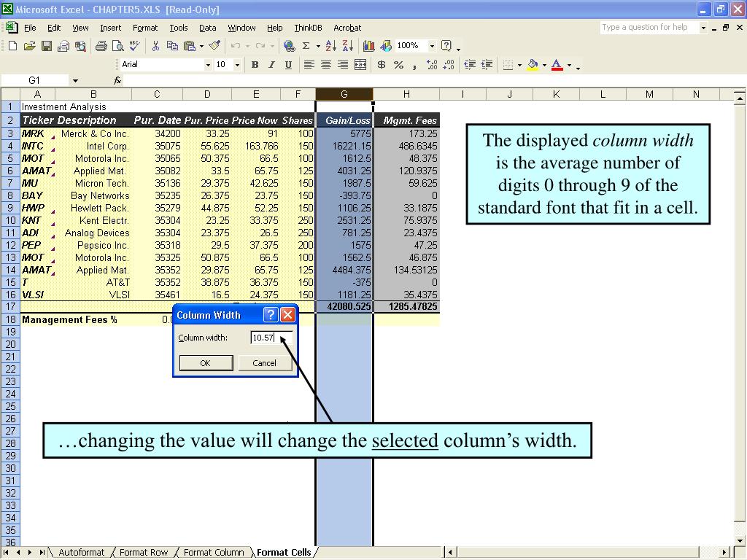The height and width of the screenshot is (560, 747).
Task: Switch to the Format Column sheet tab
Action: (214, 553)
